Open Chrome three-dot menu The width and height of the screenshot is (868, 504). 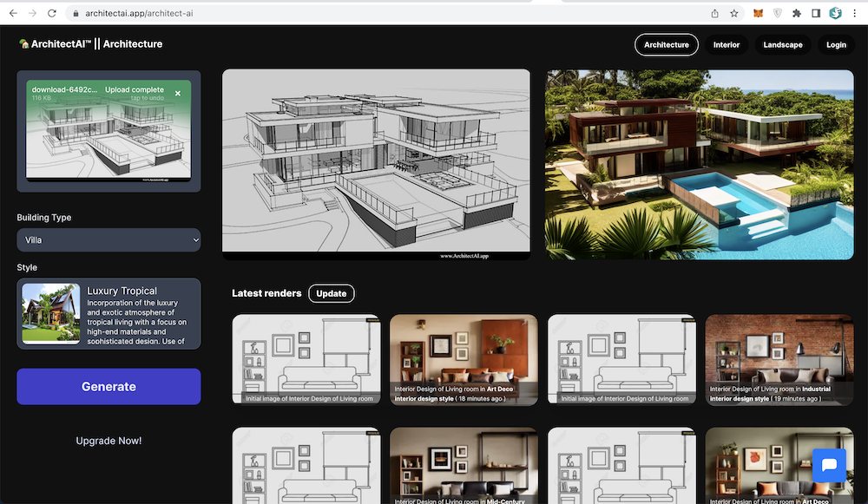pos(855,13)
